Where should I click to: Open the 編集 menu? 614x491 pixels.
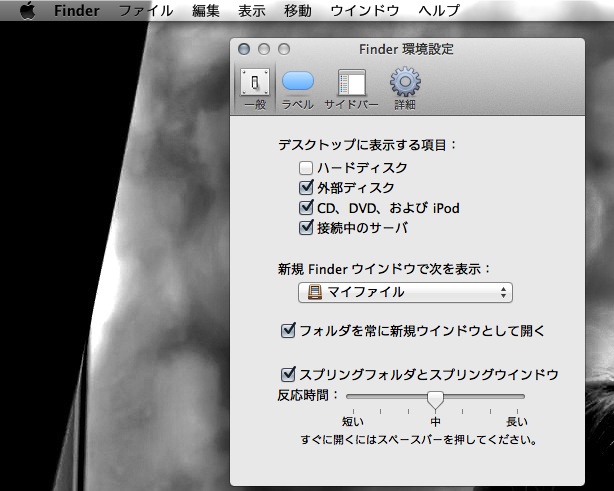click(206, 11)
